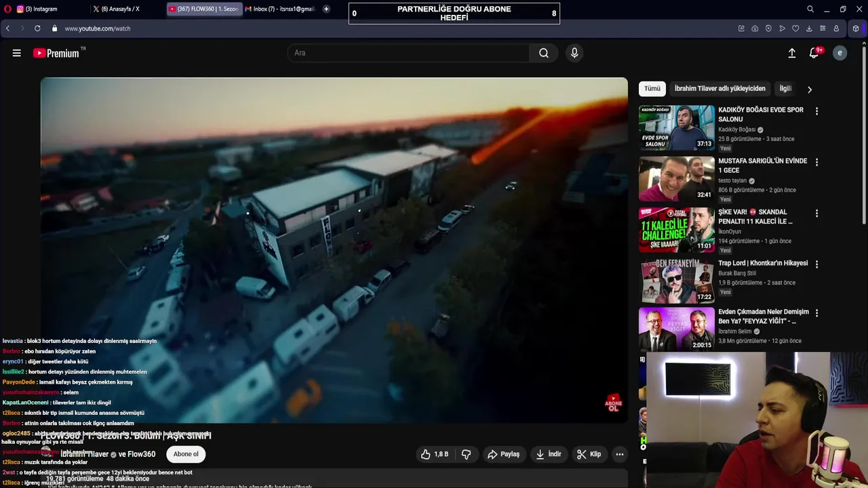868x488 pixels.
Task: Click the Ara search field
Action: (409, 53)
